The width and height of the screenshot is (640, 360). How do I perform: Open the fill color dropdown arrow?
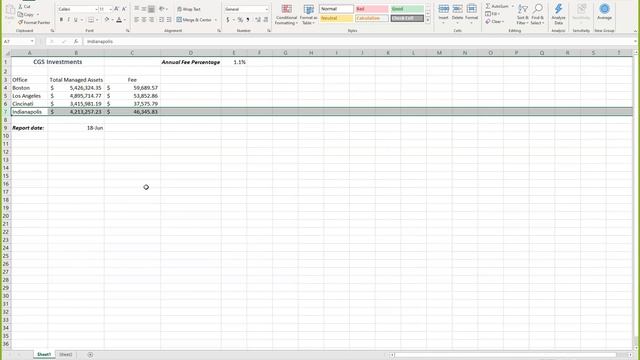coord(112,20)
